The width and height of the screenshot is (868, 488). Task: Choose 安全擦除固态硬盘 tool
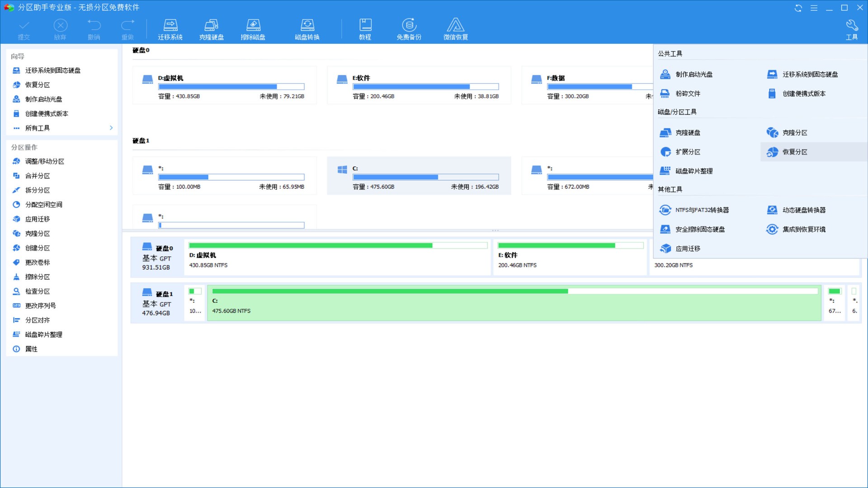[x=692, y=229]
